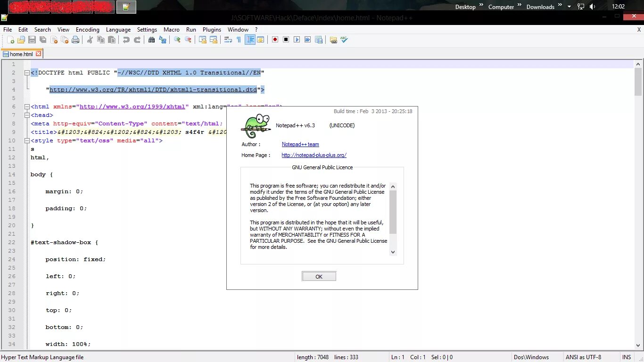Toggle Show all characters pilcrow icon
Image resolution: width=644 pixels, height=362 pixels.
pos(239,40)
